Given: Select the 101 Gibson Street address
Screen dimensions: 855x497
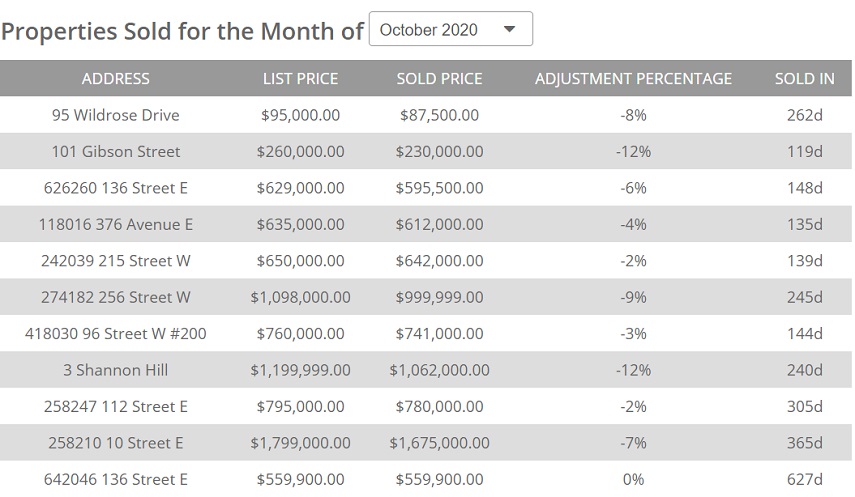Looking at the screenshot, I should [x=116, y=152].
